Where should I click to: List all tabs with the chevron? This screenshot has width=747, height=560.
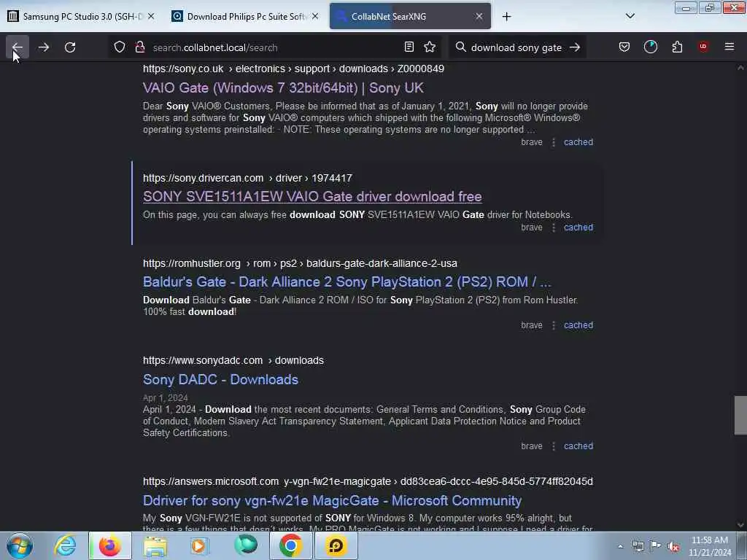[x=630, y=16]
